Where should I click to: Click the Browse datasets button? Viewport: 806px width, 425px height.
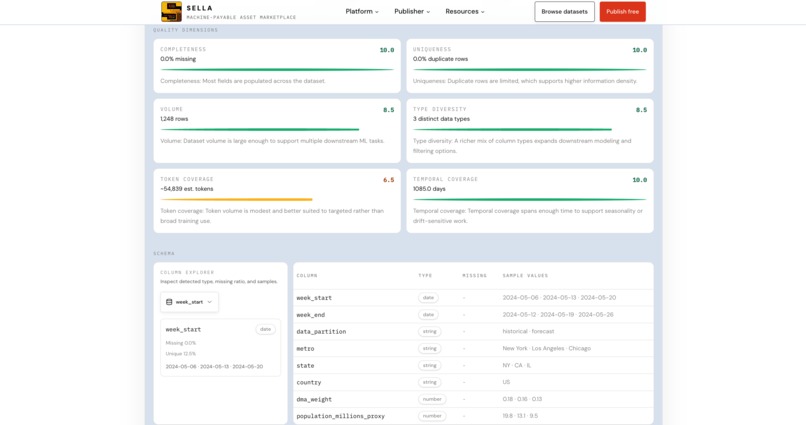[564, 11]
